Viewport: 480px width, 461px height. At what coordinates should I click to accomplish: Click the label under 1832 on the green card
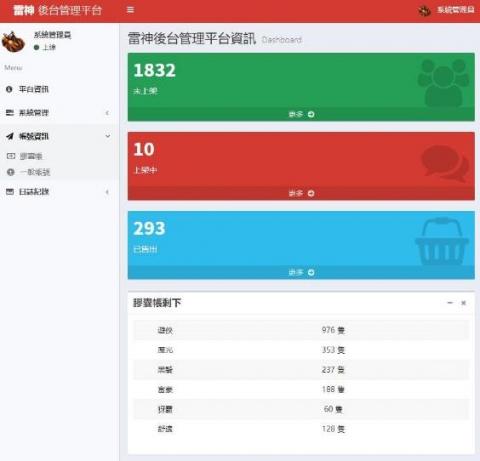145,91
